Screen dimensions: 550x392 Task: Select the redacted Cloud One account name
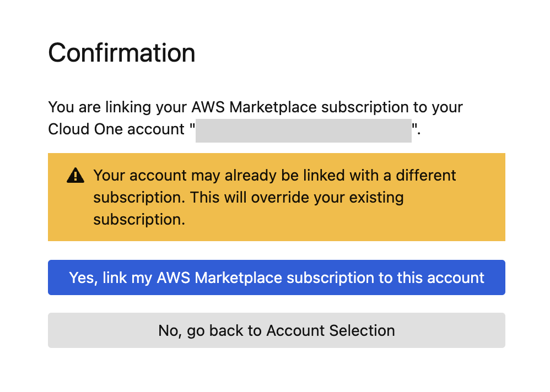click(x=303, y=130)
